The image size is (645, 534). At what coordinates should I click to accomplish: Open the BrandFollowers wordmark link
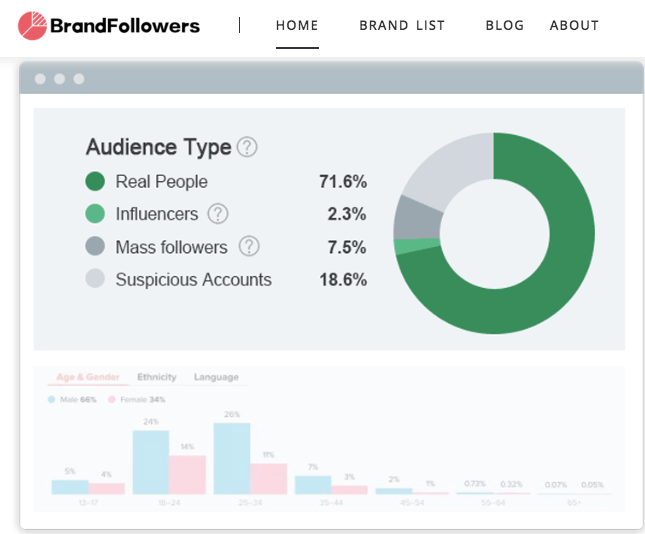125,26
